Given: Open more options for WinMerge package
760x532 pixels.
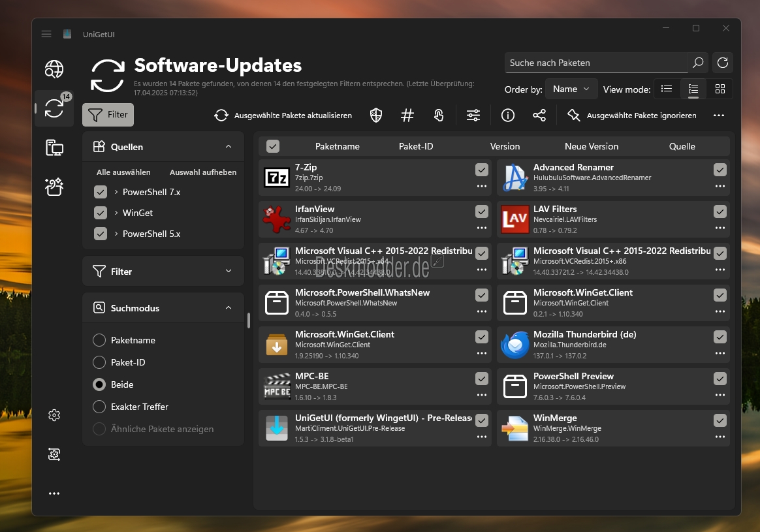Looking at the screenshot, I should click(720, 437).
